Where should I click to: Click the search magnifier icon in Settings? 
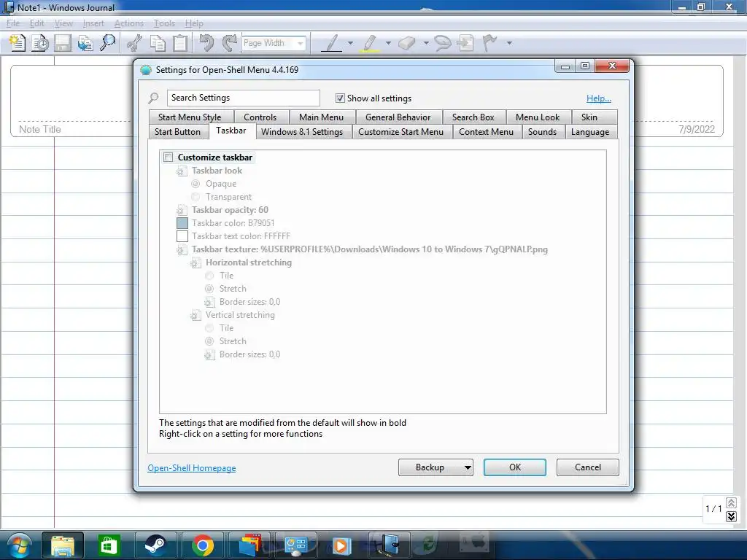pyautogui.click(x=153, y=98)
